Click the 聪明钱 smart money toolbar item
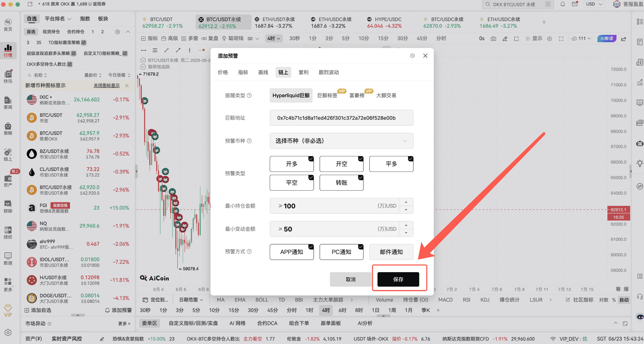The width and height of the screenshot is (644, 344). coord(233,38)
